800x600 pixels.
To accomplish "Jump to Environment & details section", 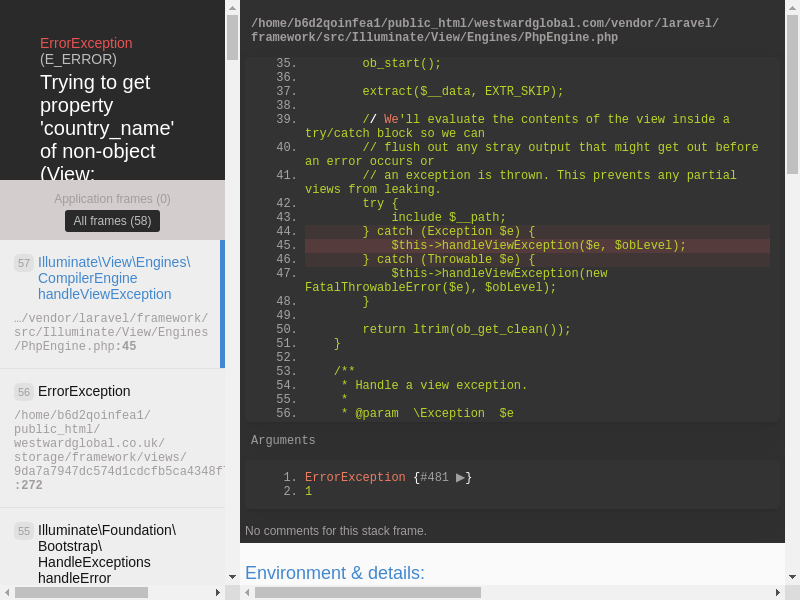I will point(335,573).
